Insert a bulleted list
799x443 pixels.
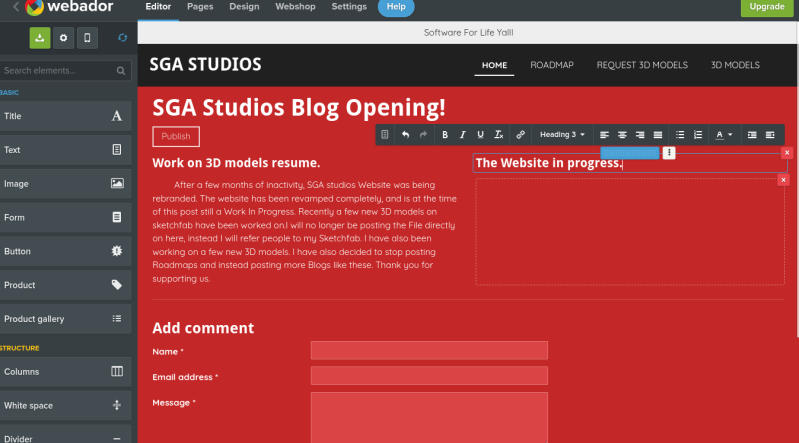click(680, 135)
